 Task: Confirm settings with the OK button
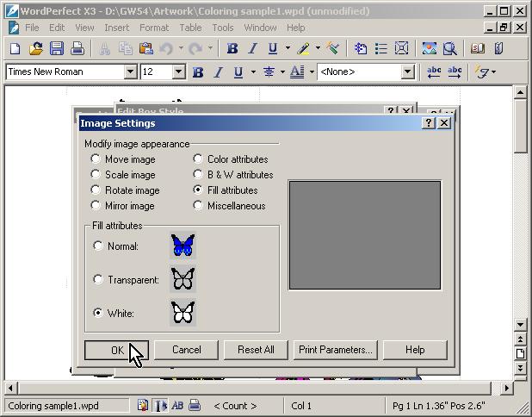[116, 350]
